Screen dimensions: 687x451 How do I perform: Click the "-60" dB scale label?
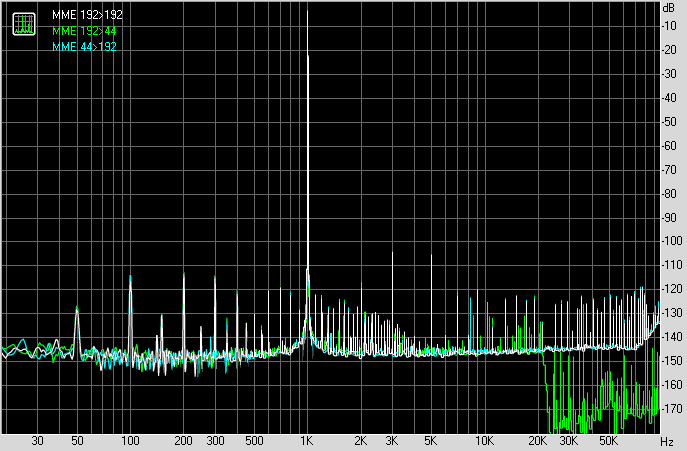pos(669,146)
